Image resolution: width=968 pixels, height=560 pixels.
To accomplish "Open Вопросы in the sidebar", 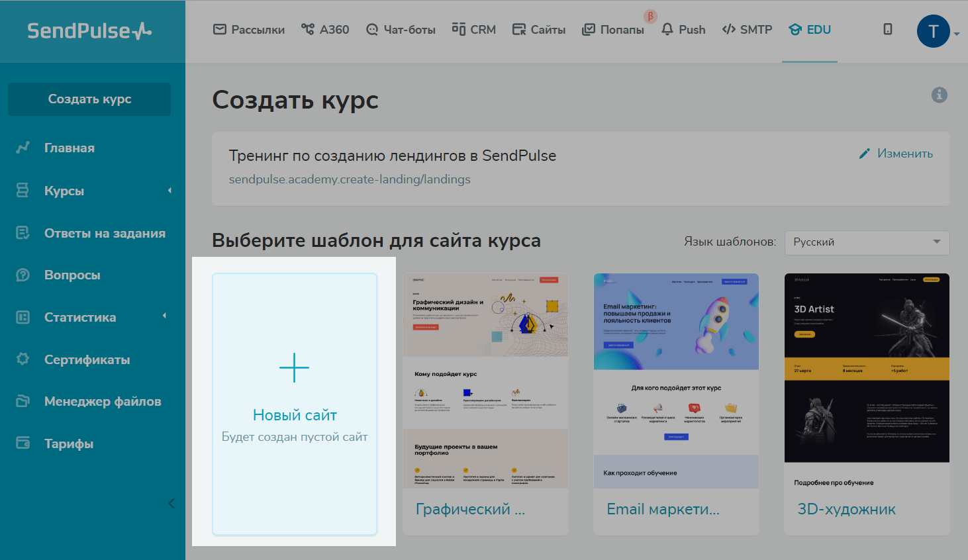I will tap(72, 275).
